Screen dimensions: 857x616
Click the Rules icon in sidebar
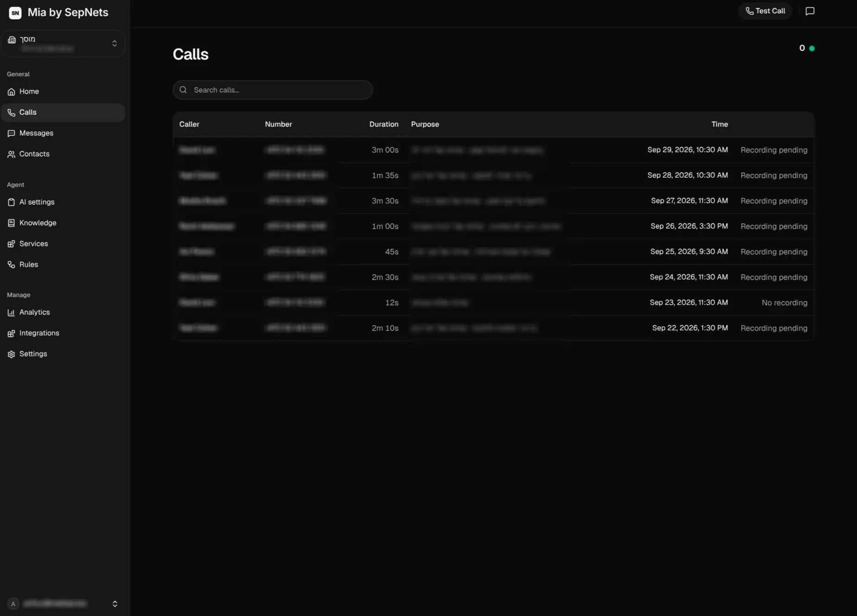(11, 265)
